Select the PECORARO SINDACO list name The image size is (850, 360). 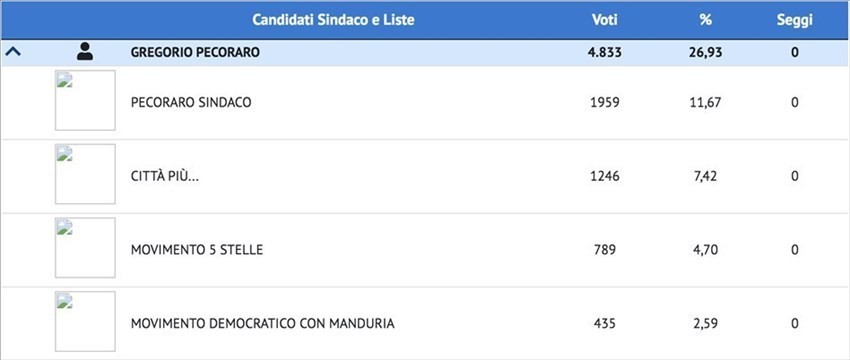coord(191,102)
